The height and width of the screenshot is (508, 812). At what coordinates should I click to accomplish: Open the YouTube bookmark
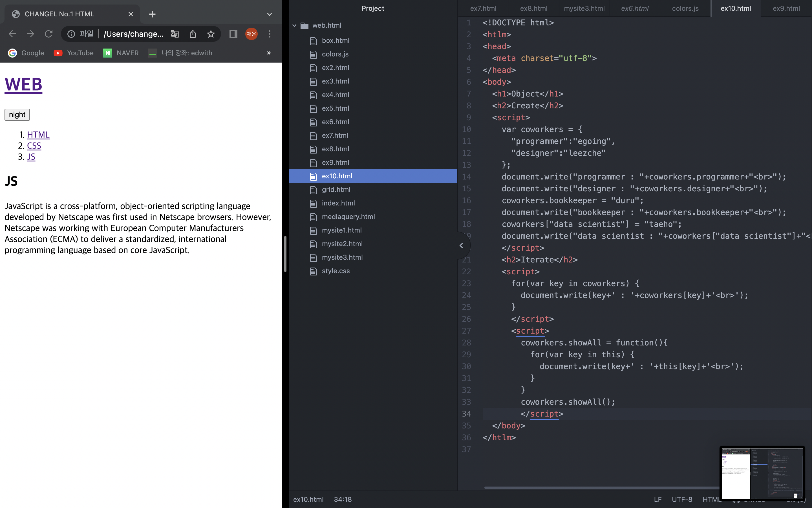(74, 53)
